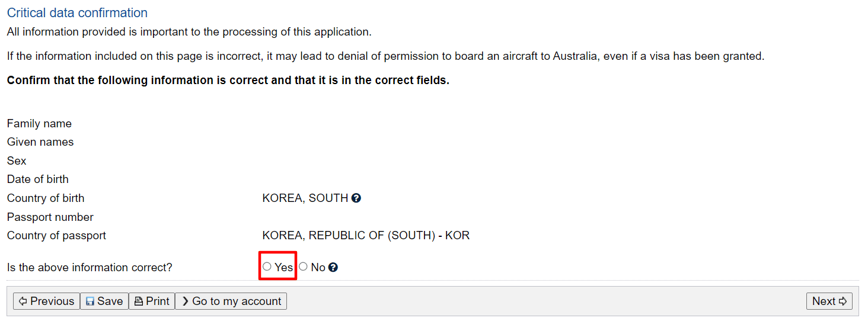Click the Family name label
868x318 pixels.
[x=39, y=124]
